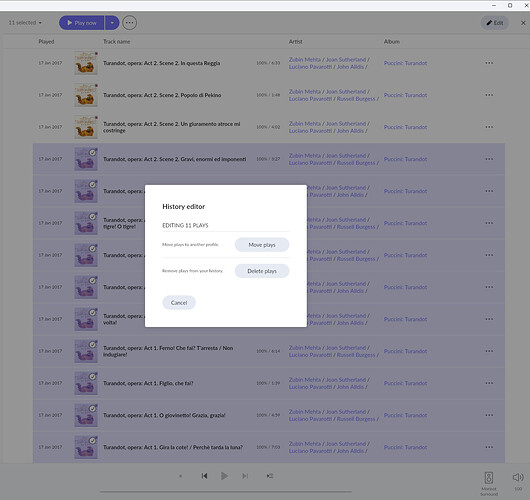
Task: Open options menu for In questa Reggia row
Action: pos(489,63)
